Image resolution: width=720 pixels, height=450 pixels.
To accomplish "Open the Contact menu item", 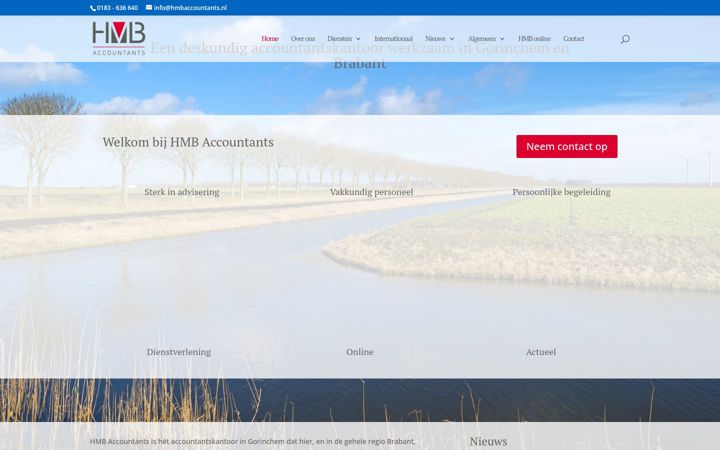I will tap(574, 39).
